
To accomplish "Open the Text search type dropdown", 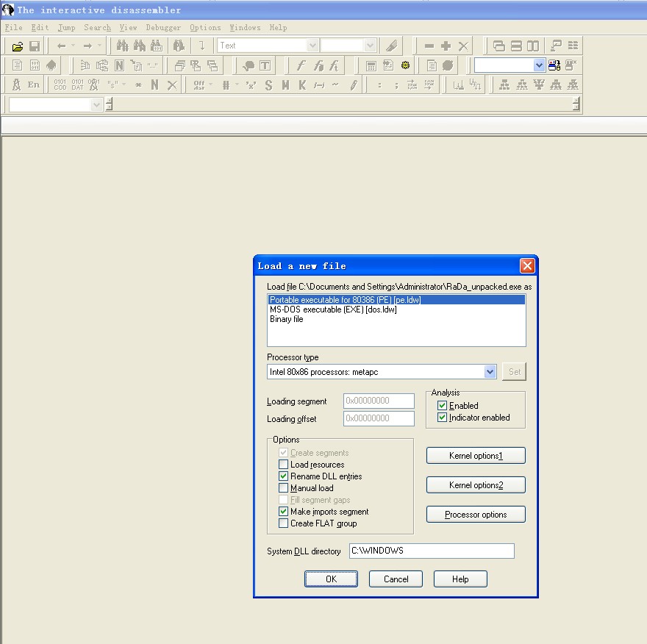I will coord(312,46).
